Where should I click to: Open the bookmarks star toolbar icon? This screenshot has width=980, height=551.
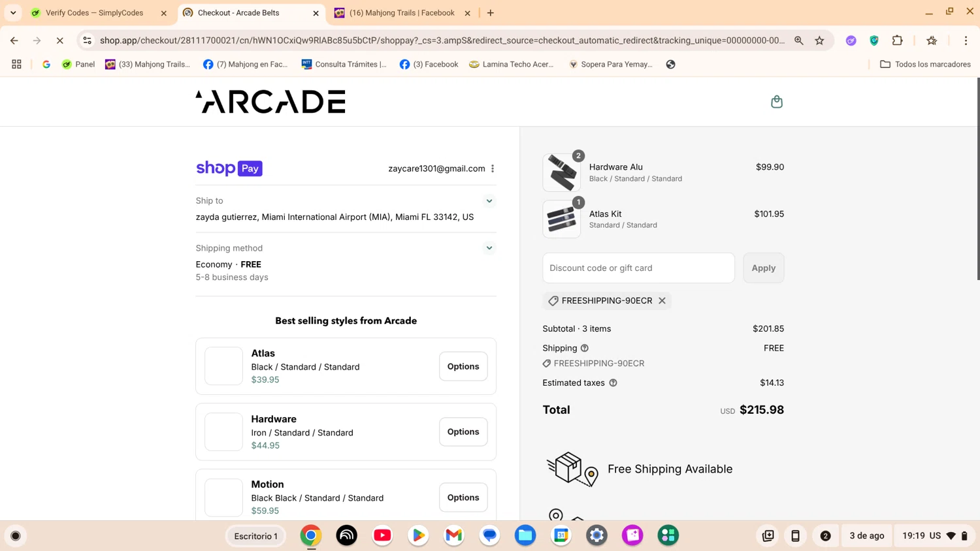(x=932, y=40)
